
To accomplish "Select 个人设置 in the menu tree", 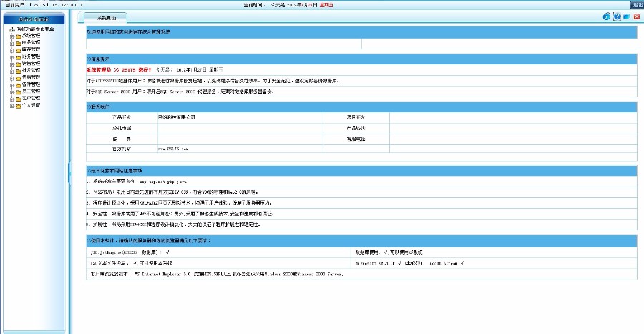I will [31, 105].
